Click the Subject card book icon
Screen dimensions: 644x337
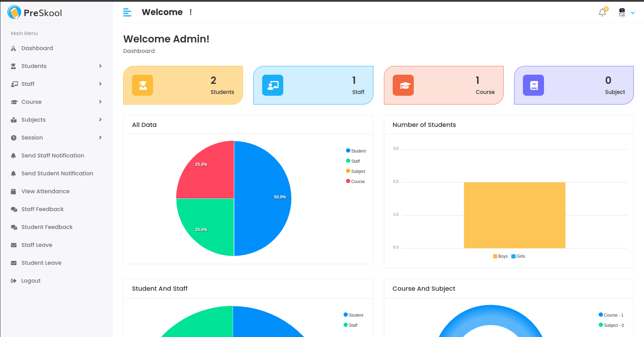[533, 85]
